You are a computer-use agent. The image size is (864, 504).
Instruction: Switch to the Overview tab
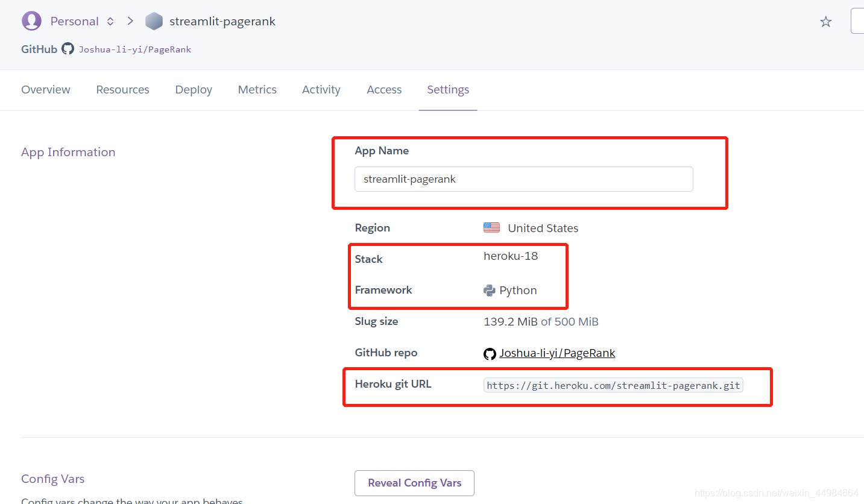click(45, 89)
